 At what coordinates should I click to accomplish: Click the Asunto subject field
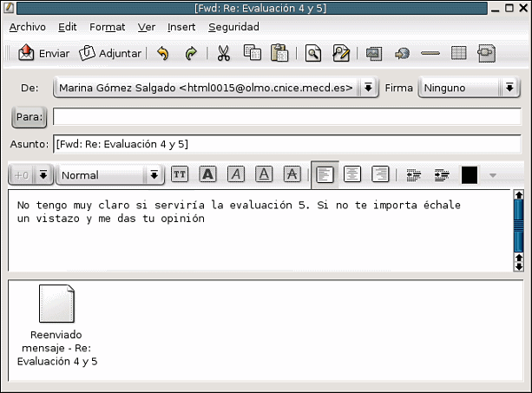coord(286,143)
